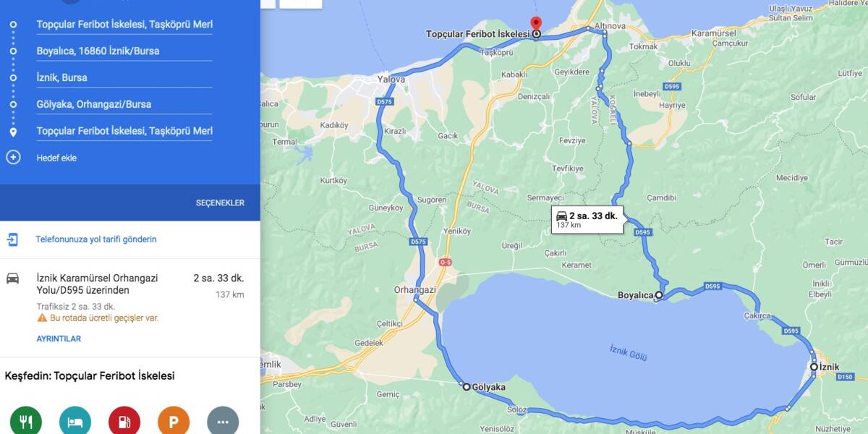Open SEÇENEKLER route options
Image resolution: width=868 pixels, height=434 pixels.
tap(220, 203)
